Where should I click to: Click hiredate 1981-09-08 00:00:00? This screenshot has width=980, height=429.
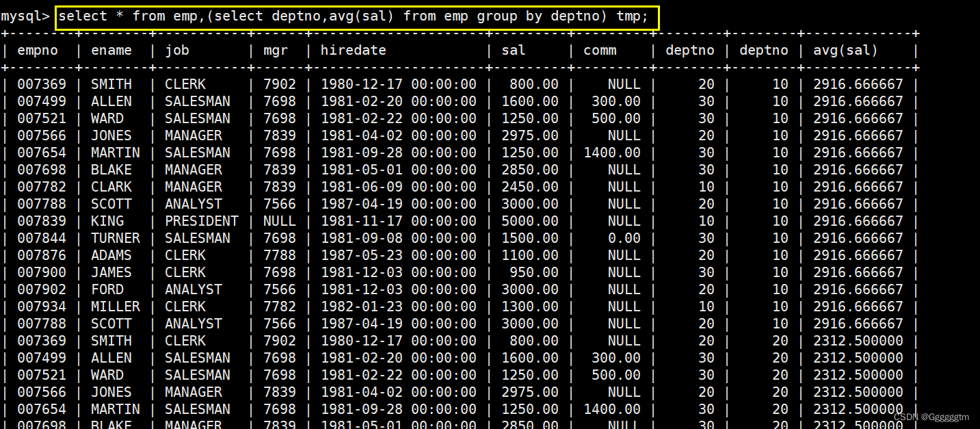pos(399,238)
